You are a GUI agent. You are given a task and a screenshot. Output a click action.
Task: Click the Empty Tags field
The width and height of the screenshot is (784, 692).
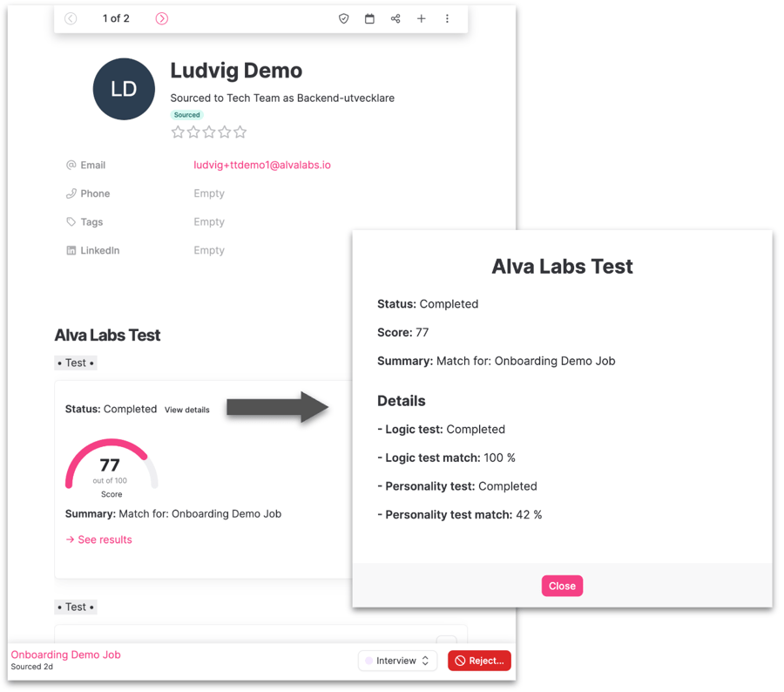tap(209, 221)
